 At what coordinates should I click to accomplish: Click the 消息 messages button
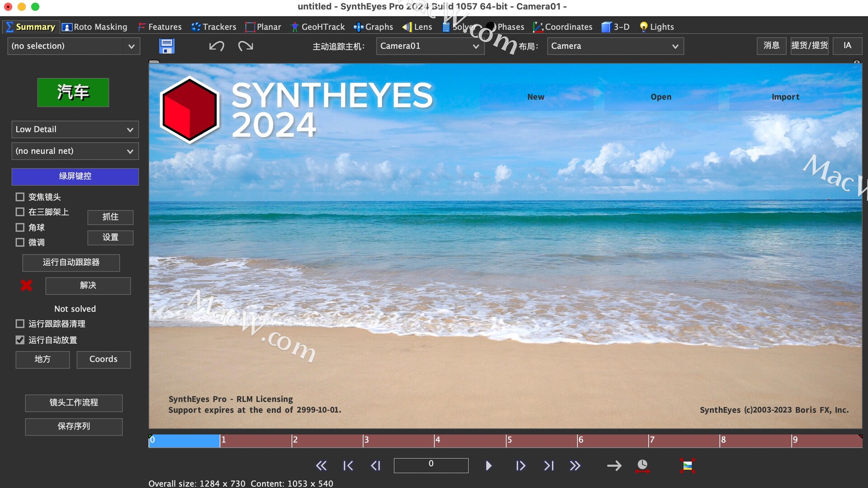pyautogui.click(x=772, y=46)
